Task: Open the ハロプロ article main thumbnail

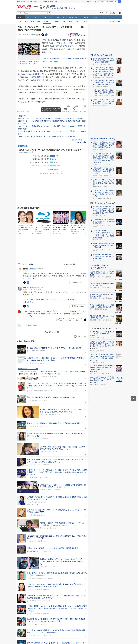Action: click(x=29, y=49)
